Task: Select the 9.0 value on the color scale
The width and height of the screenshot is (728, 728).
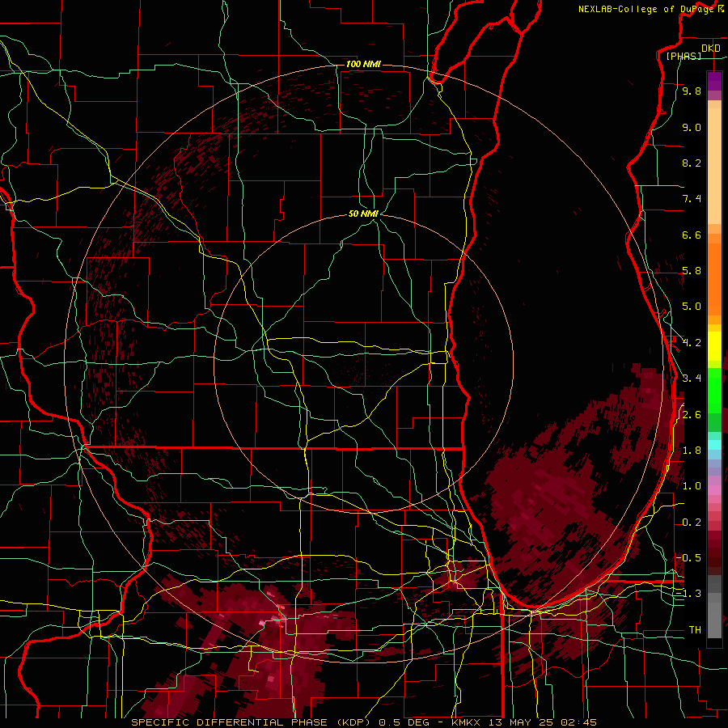Action: (x=692, y=127)
